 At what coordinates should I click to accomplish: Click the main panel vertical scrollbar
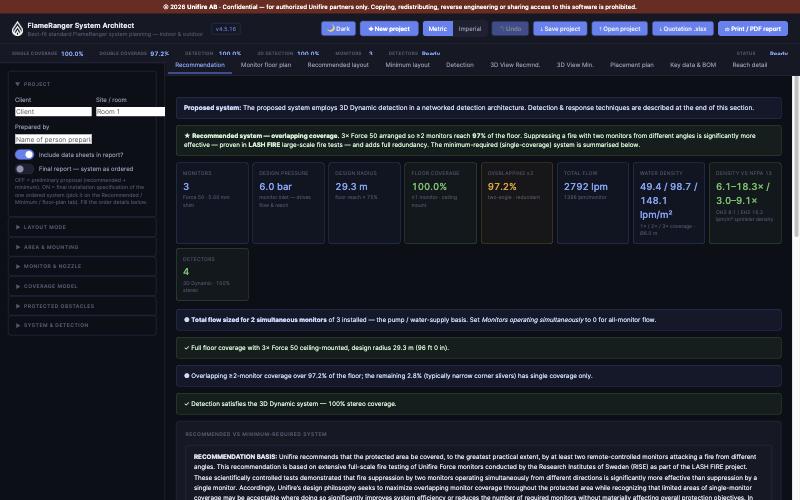[795, 156]
